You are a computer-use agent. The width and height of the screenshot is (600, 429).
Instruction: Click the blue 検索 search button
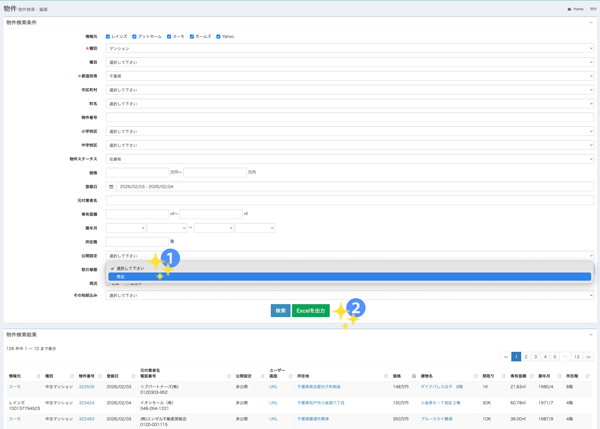tap(280, 311)
